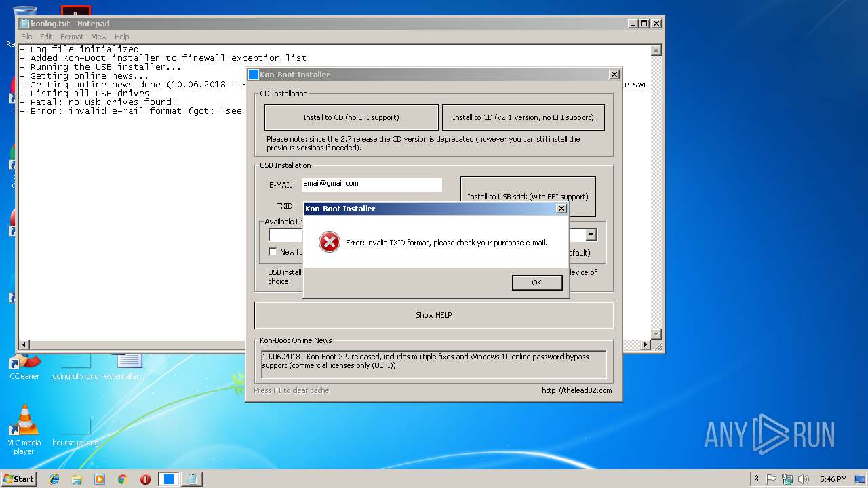Click the volume speaker tray icon
Screen dimensions: 868x488
[x=804, y=479]
